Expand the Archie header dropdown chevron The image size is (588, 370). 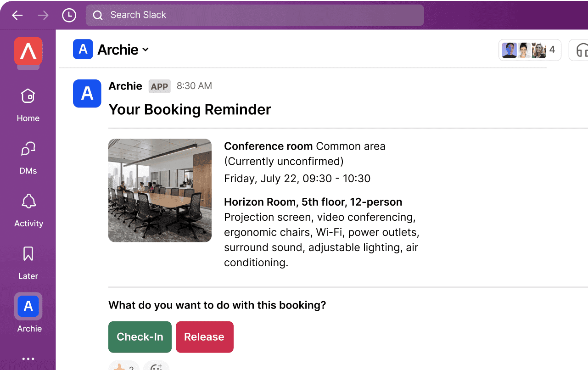146,50
